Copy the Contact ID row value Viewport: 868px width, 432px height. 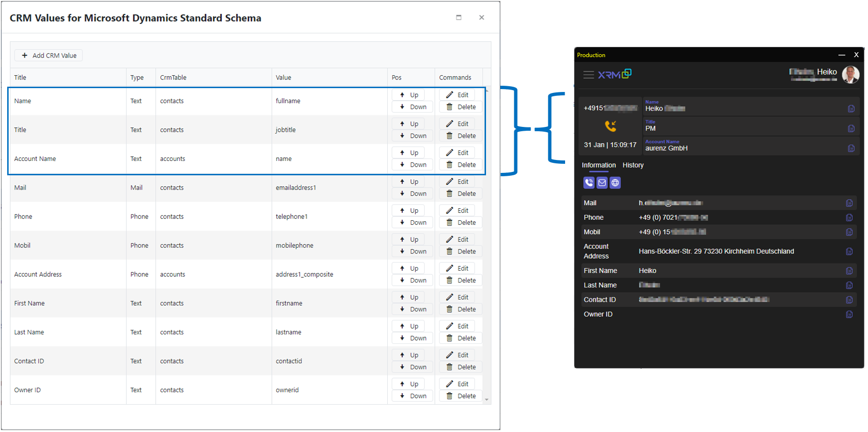[x=849, y=300]
